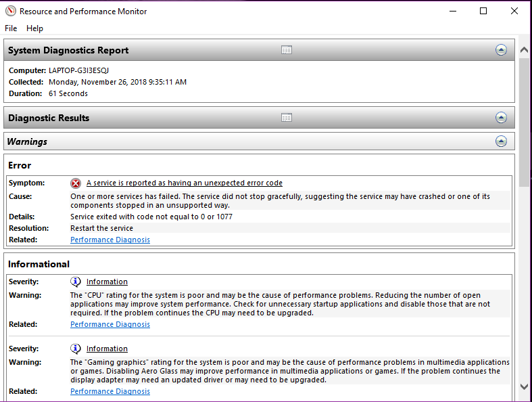This screenshot has height=402, width=532.
Task: Collapse the System Diagnostics Report section
Action: (501, 50)
